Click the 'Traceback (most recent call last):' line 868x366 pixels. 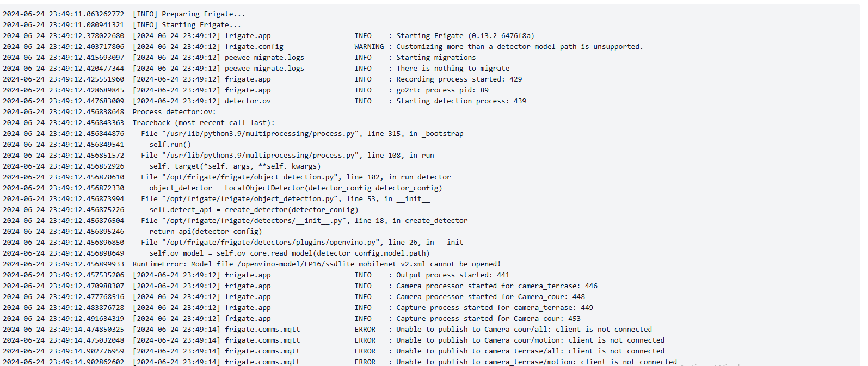[x=204, y=123]
